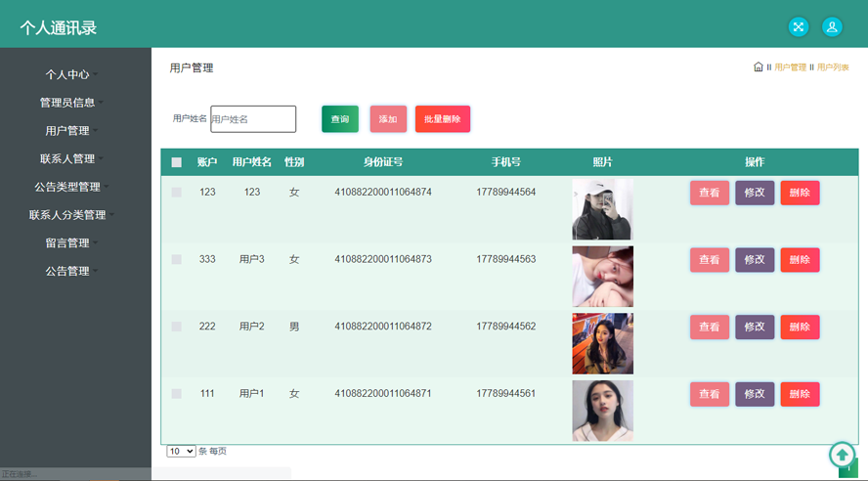Select phone number 17789944562
This screenshot has height=481, width=868.
[x=506, y=327]
